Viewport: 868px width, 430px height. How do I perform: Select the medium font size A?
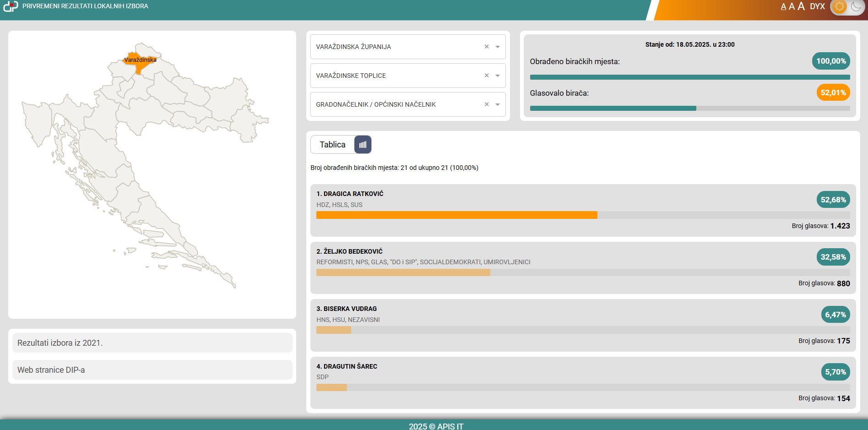[x=792, y=6]
